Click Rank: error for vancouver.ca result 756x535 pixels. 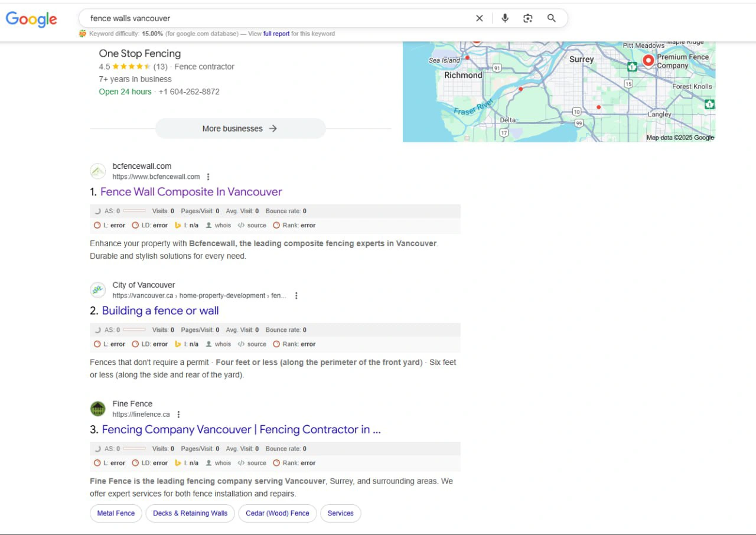[294, 344]
